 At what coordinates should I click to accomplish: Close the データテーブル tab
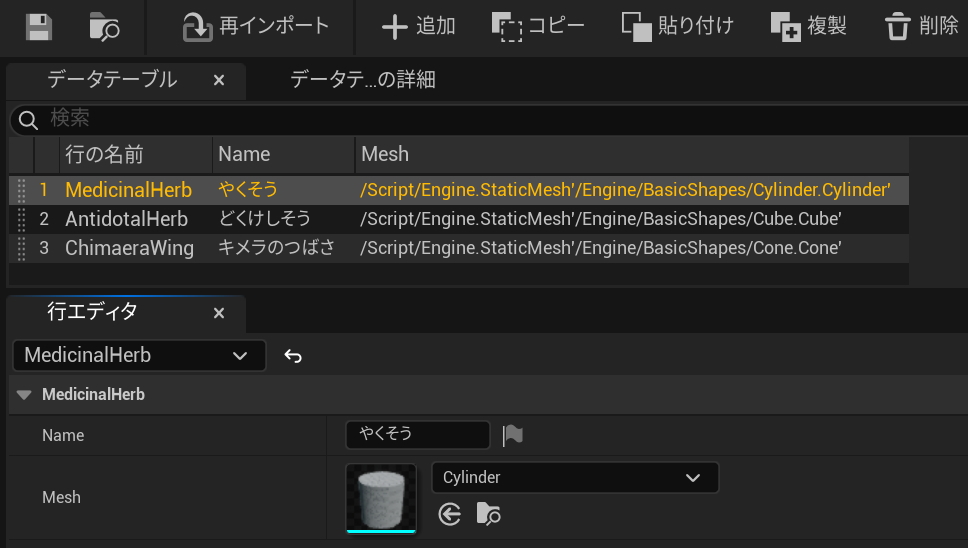tap(219, 80)
